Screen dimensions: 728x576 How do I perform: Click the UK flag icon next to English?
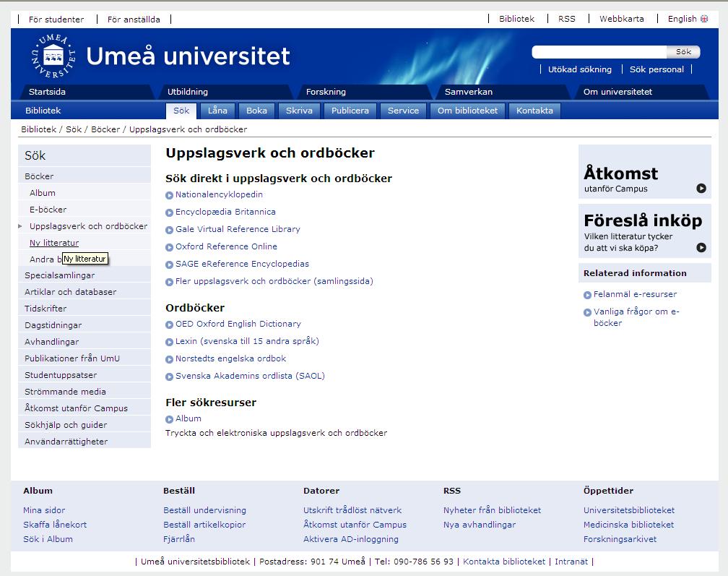click(x=704, y=19)
